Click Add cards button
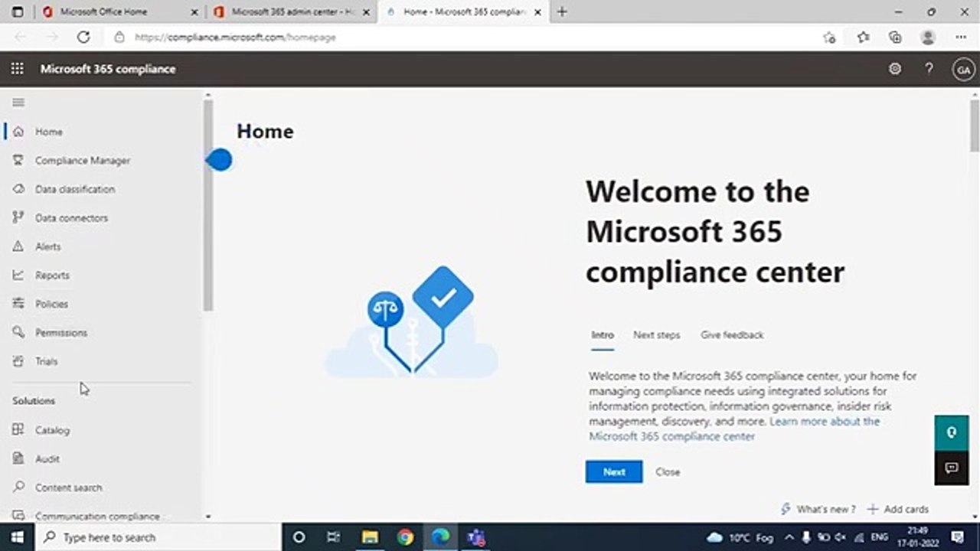Viewport: 980px width, 551px height. (897, 509)
